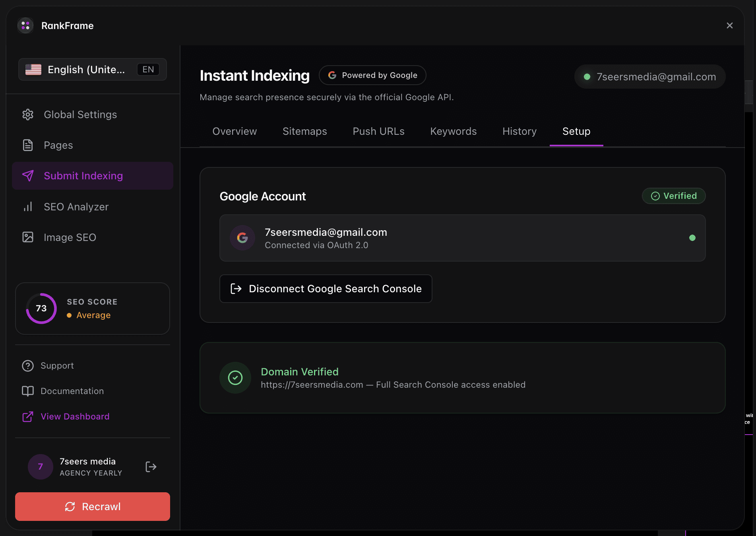Click the green connection dot in account row
The image size is (756, 536).
tap(692, 238)
